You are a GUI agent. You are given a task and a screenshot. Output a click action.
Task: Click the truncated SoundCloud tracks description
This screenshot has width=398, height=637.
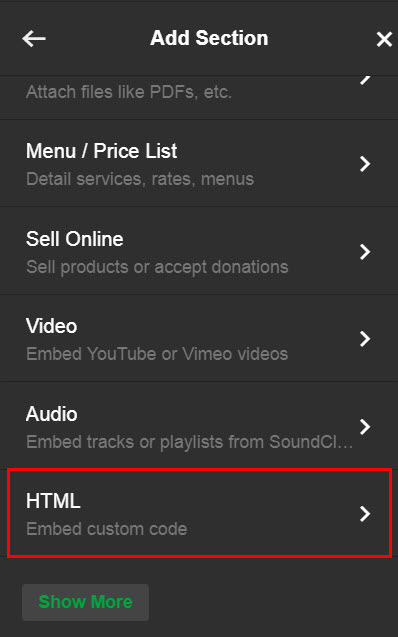190,442
